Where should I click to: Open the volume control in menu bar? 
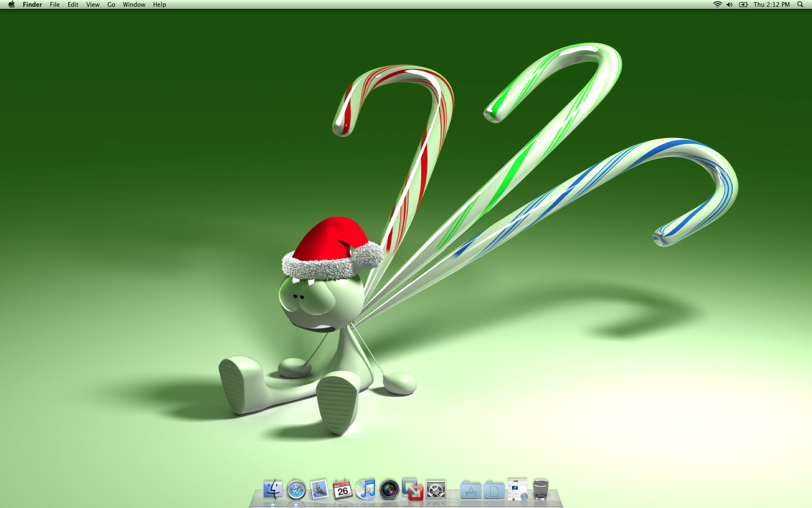(x=730, y=5)
